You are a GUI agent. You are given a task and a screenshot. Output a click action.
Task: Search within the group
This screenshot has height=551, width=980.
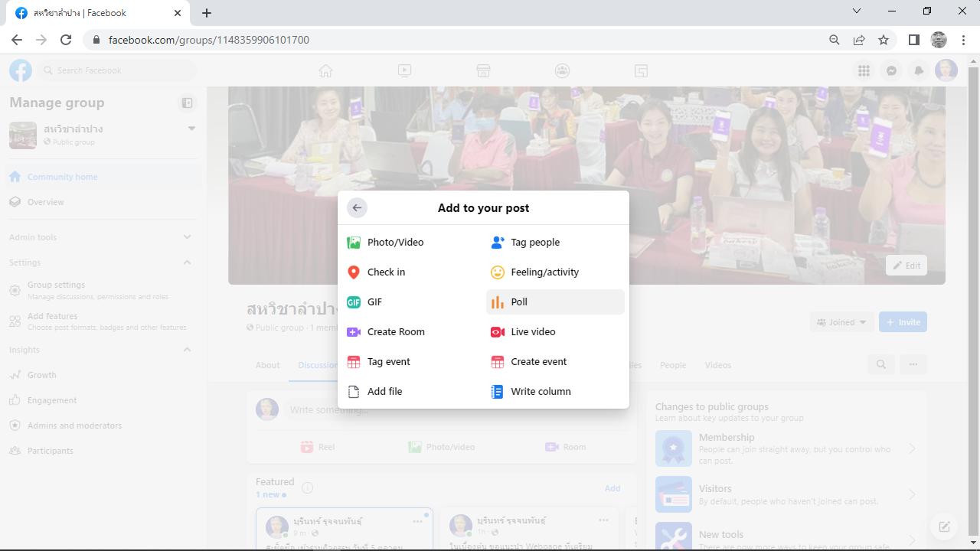(x=881, y=365)
